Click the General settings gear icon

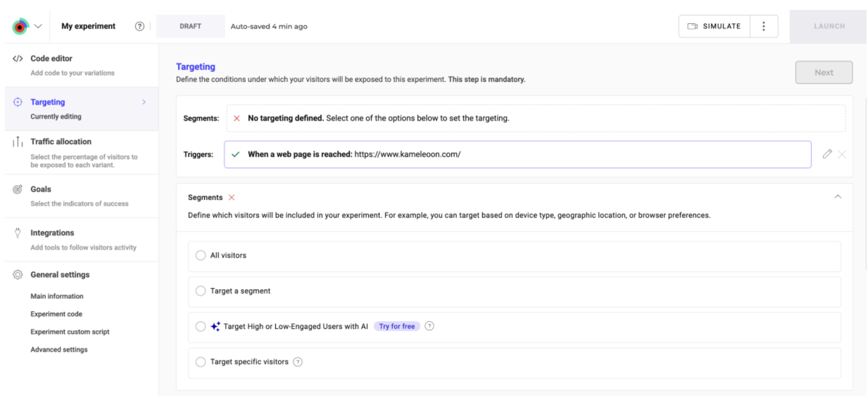(x=18, y=275)
